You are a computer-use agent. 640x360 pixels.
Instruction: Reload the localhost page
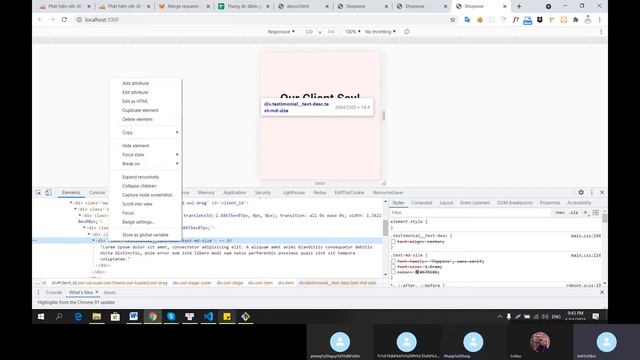[x=64, y=20]
